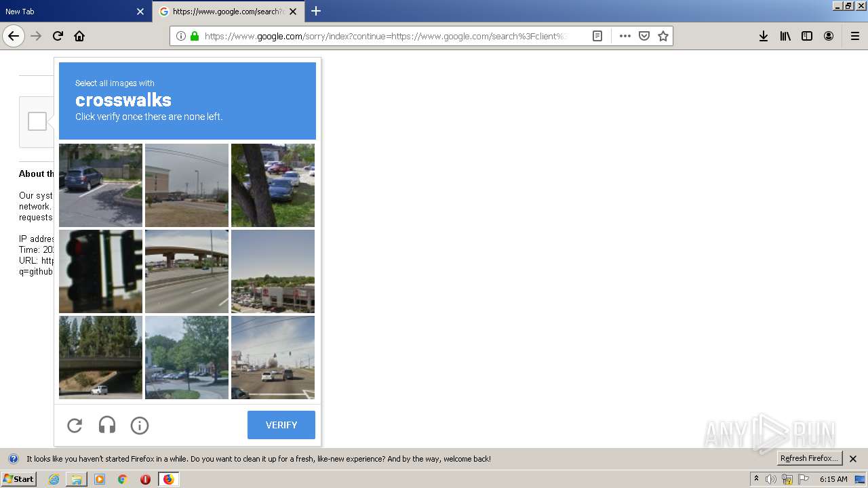
Task: Click the forward navigation arrow
Action: 36,36
